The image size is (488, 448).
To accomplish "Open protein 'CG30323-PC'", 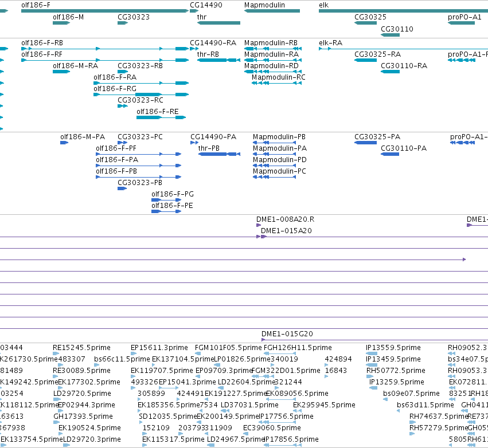I will point(140,137).
